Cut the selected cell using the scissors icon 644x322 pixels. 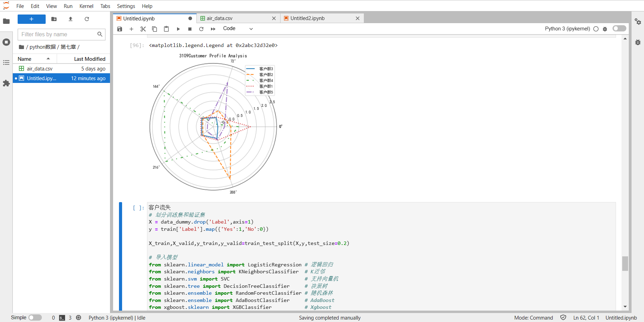point(143,29)
